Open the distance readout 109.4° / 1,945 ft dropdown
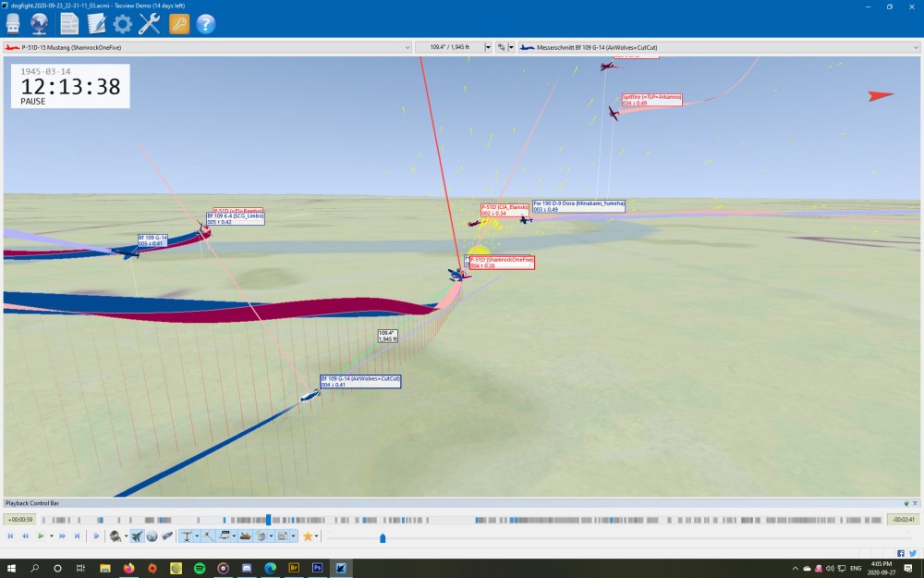 488,47
